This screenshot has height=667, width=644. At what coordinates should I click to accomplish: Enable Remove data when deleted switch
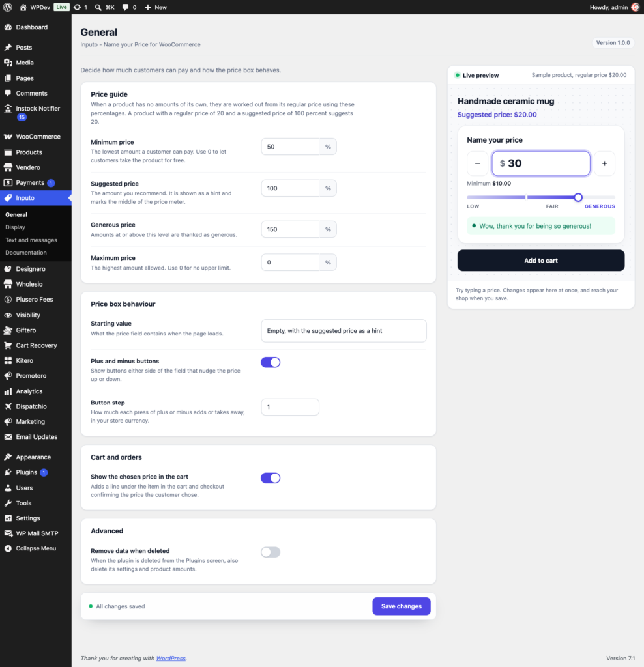(x=271, y=552)
